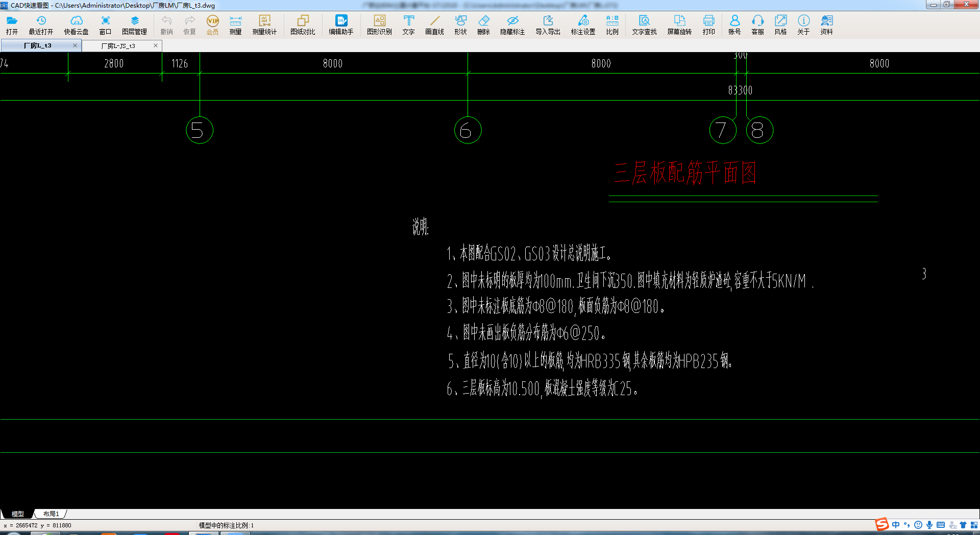
Task: Open 测量统计 measurement statistics
Action: click(x=264, y=25)
